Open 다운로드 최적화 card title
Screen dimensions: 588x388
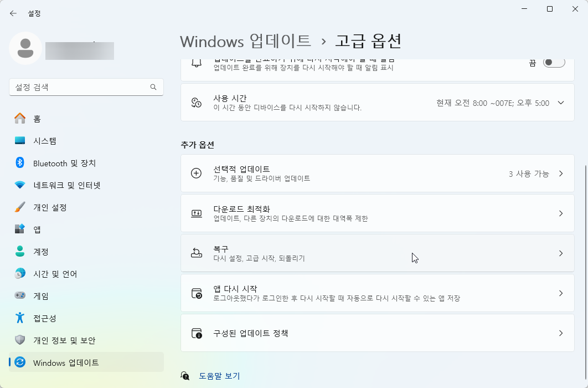click(241, 208)
